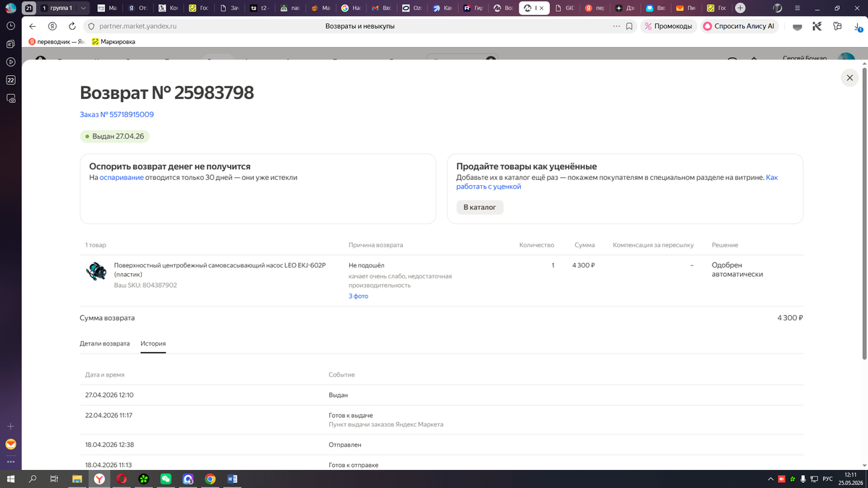Screen dimensions: 868x488
Task: Open the LEO pump product thumbnail
Action: pyautogui.click(x=96, y=272)
